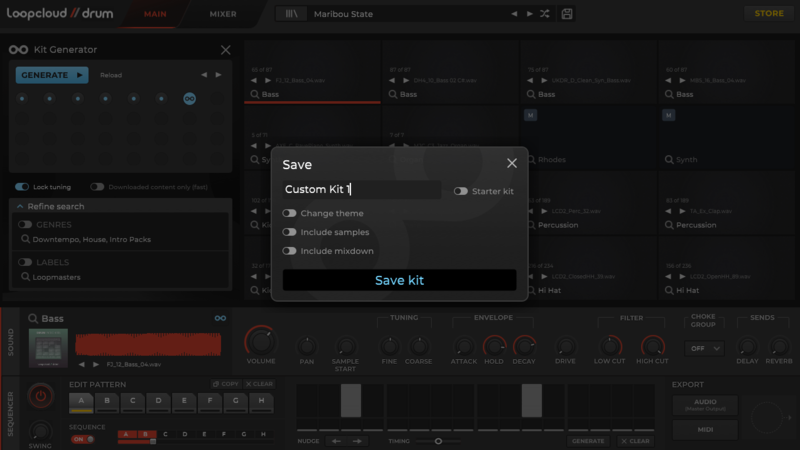Viewport: 800px width, 450px height.
Task: Close the Kit Generator panel
Action: (225, 50)
